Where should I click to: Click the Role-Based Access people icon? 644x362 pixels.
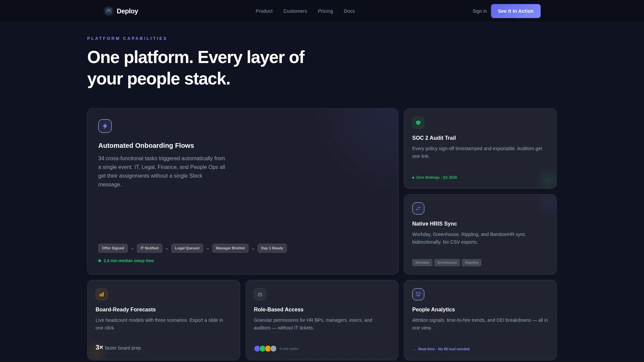(x=260, y=294)
